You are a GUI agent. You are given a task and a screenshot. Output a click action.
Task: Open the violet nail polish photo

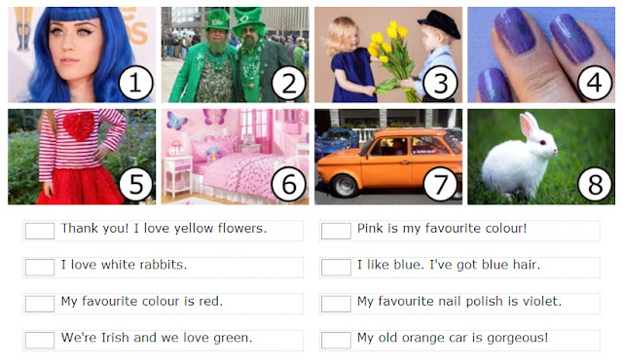point(541,55)
